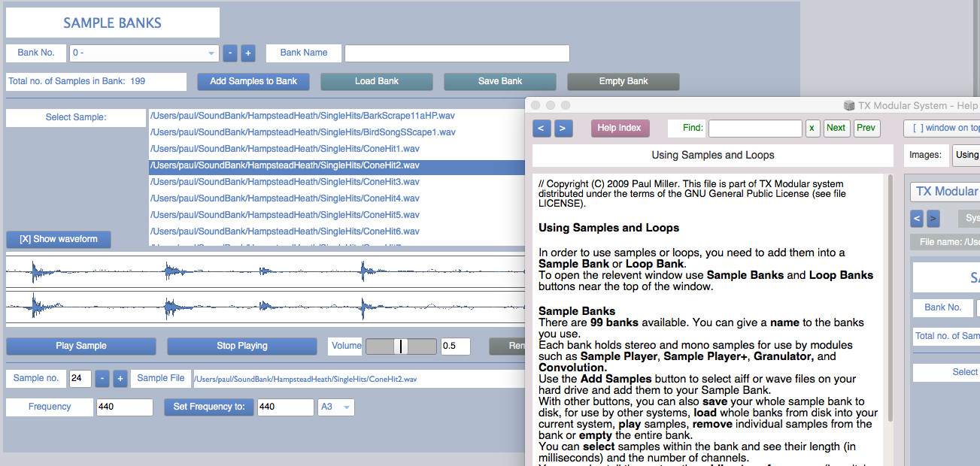Clear the Find field with x button
This screenshot has width=980, height=466.
(x=812, y=129)
